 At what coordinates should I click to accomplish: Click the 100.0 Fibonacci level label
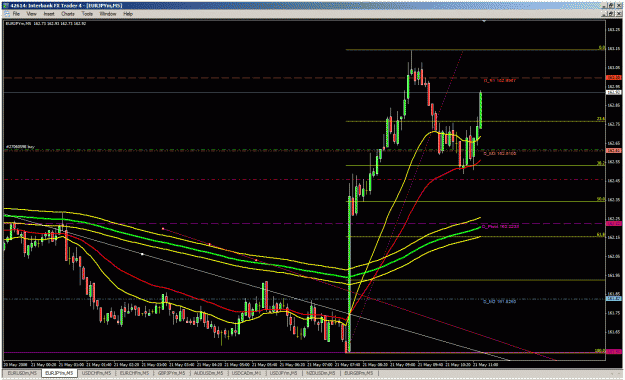tap(600, 351)
